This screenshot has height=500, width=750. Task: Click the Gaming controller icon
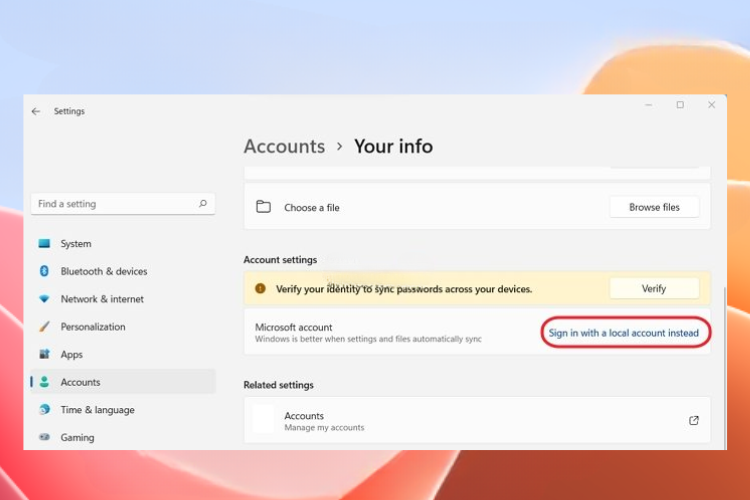tap(44, 437)
